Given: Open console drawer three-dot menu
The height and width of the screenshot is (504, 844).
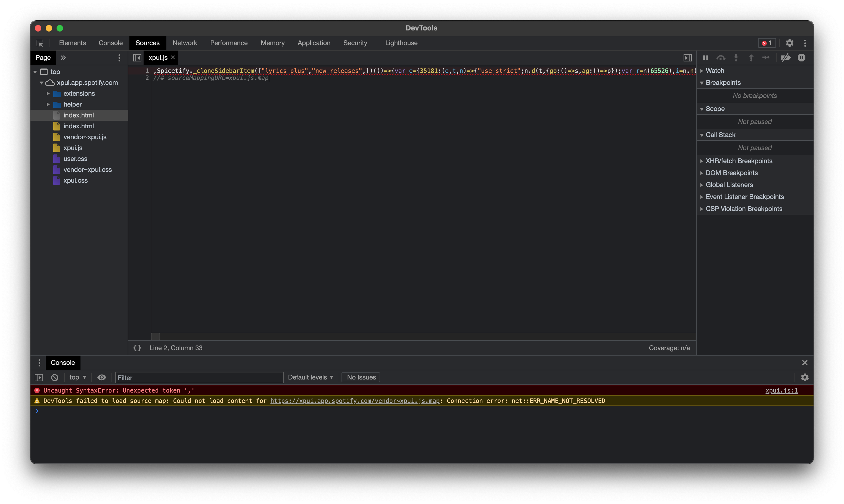Looking at the screenshot, I should (39, 363).
